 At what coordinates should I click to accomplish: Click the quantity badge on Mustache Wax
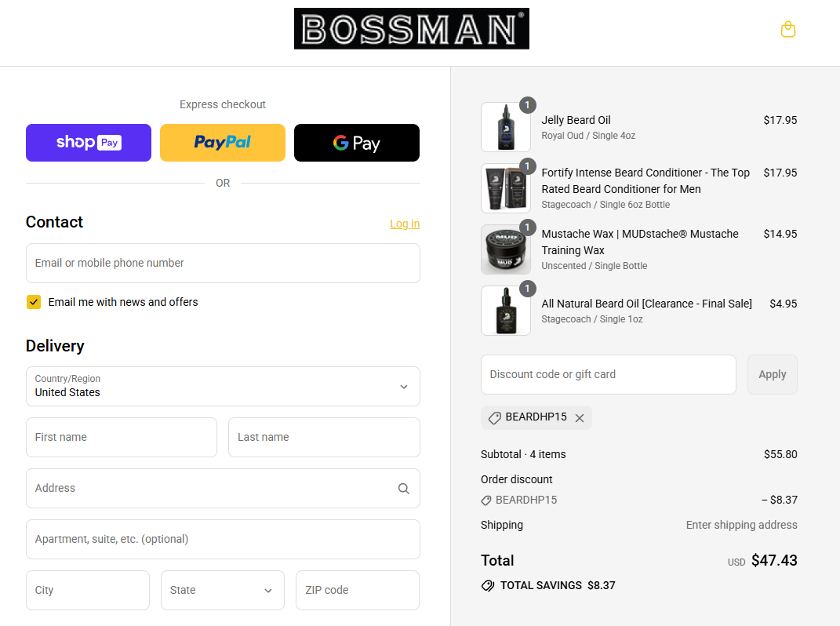tap(528, 227)
